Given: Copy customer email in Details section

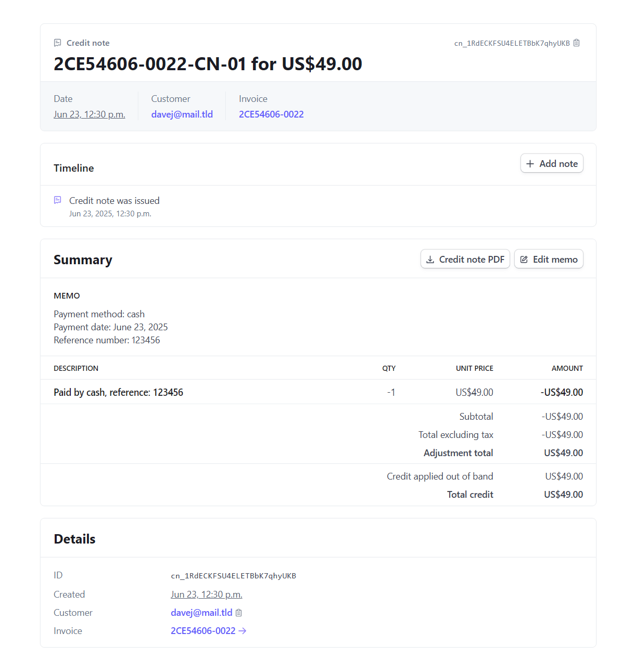Looking at the screenshot, I should pyautogui.click(x=239, y=613).
